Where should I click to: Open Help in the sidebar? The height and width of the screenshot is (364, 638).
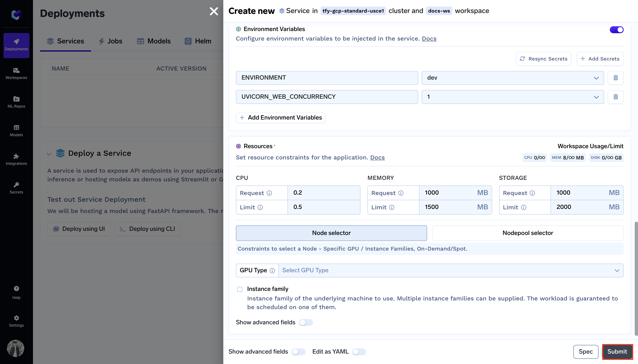click(16, 292)
